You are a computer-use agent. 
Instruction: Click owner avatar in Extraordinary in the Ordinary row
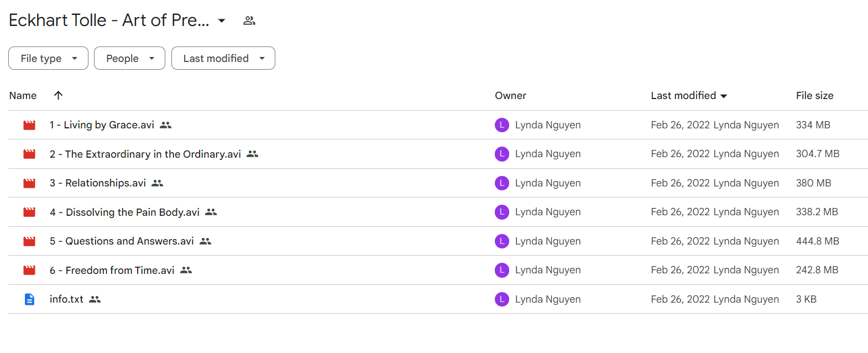click(x=502, y=154)
